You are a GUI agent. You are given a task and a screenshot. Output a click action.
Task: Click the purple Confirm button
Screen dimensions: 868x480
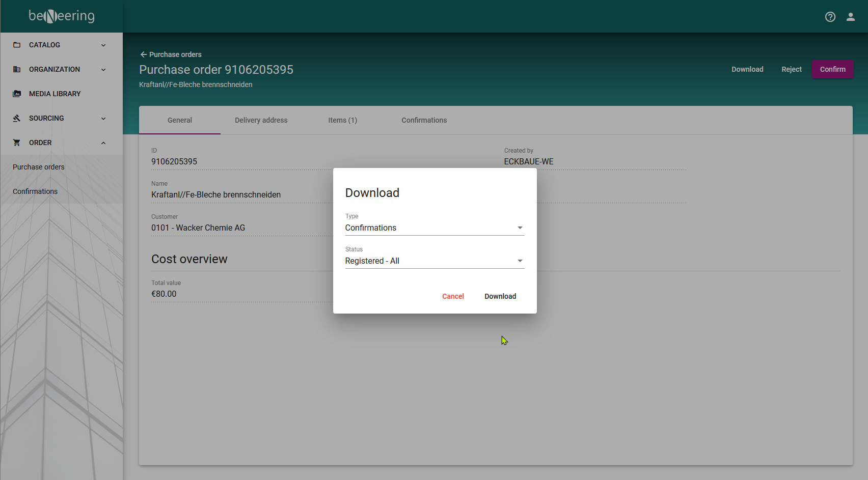coord(832,69)
